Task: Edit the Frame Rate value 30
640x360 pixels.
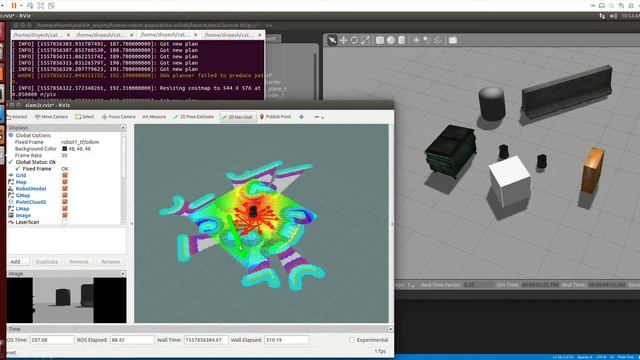Action: pyautogui.click(x=64, y=156)
